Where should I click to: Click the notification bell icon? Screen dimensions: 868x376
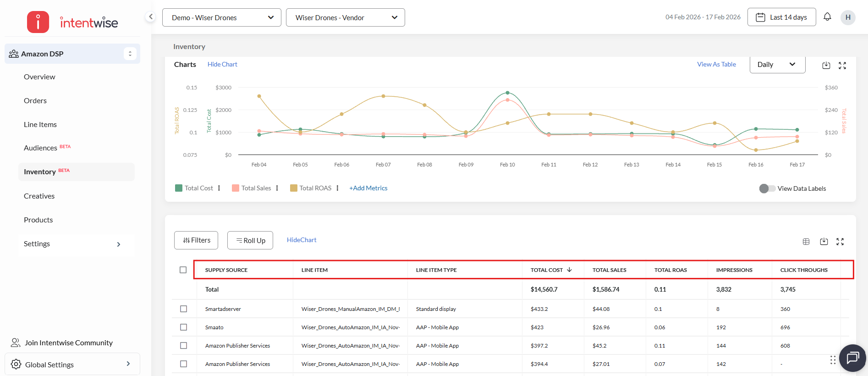tap(827, 17)
